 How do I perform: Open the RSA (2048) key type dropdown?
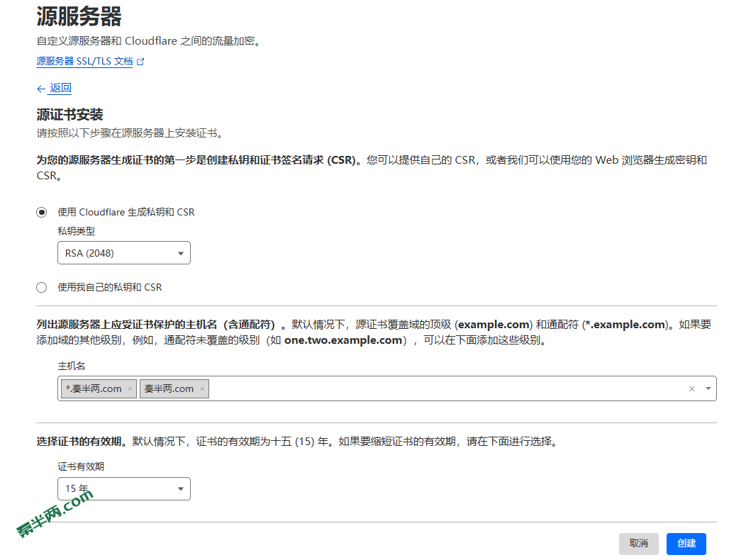124,252
